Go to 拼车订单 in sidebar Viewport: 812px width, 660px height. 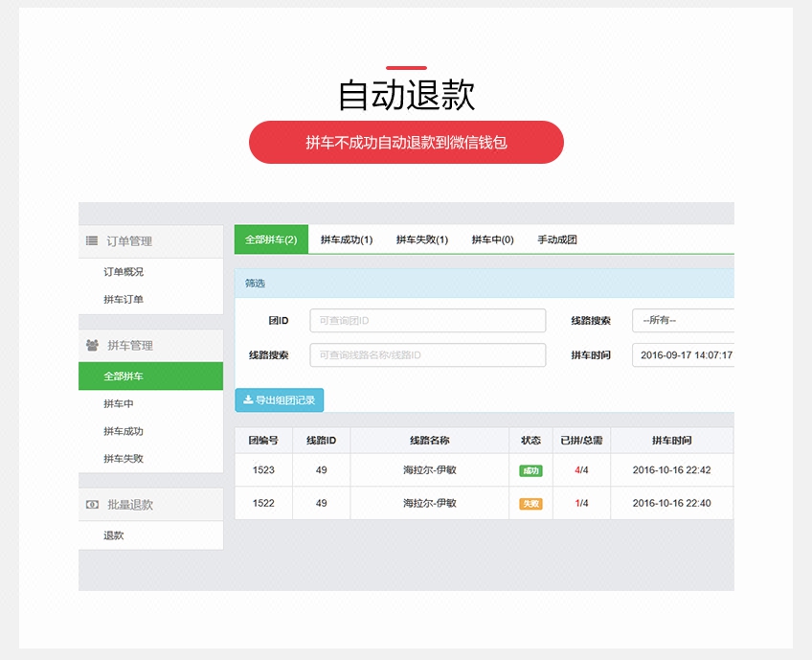(x=124, y=300)
